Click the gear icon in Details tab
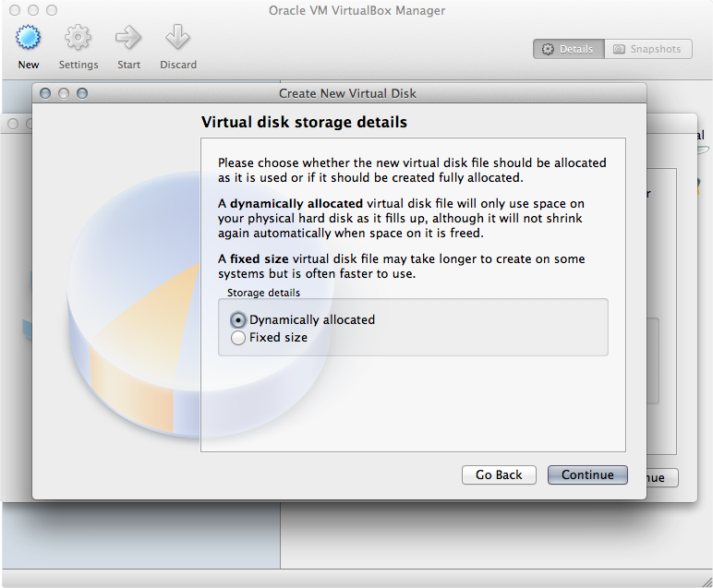The height and width of the screenshot is (588, 713). pyautogui.click(x=548, y=49)
